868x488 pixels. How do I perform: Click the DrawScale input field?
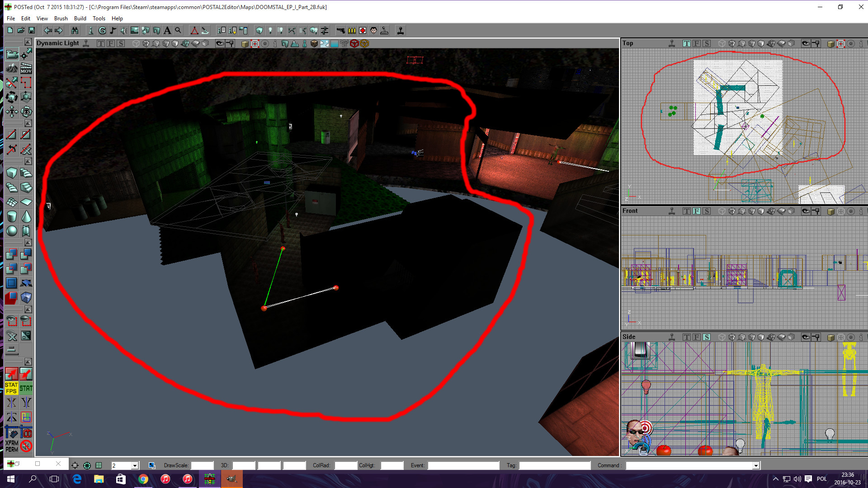click(x=202, y=465)
